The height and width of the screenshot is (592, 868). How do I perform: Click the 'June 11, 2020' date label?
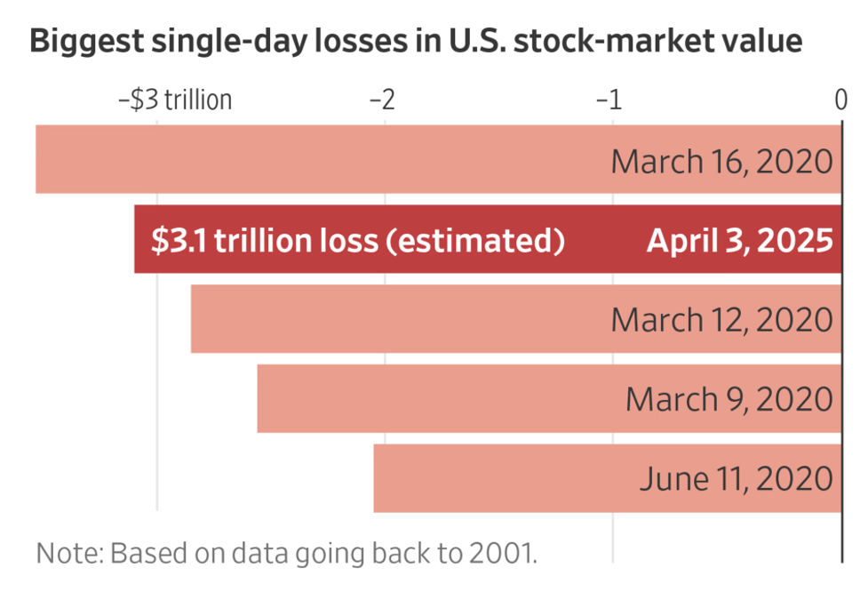pyautogui.click(x=736, y=480)
